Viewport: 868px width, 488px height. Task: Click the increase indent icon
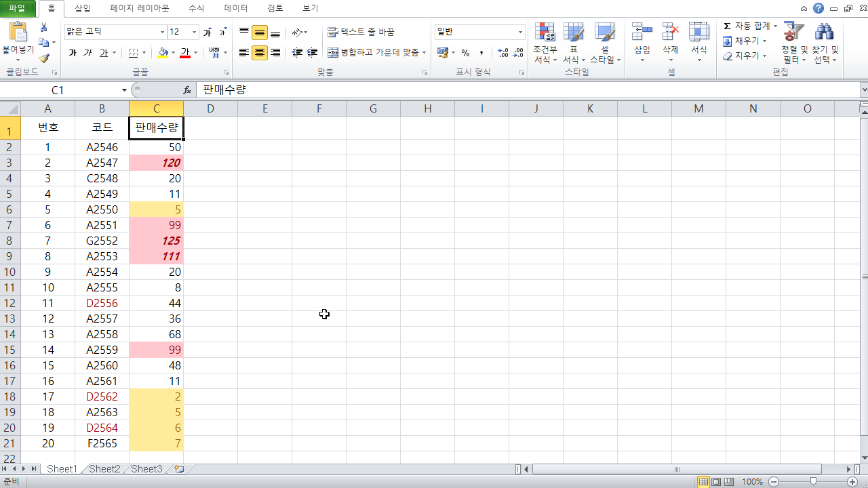[312, 53]
